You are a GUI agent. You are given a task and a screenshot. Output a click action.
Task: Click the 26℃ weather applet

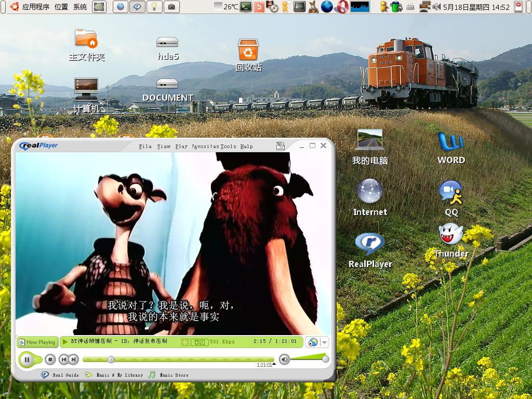pos(227,7)
